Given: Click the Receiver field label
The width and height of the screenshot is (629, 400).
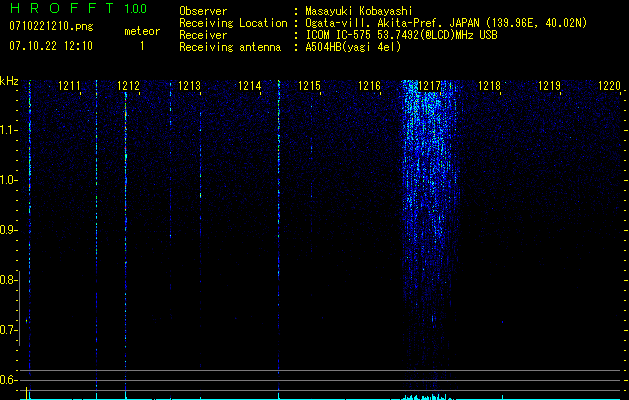Looking at the screenshot, I should [203, 35].
